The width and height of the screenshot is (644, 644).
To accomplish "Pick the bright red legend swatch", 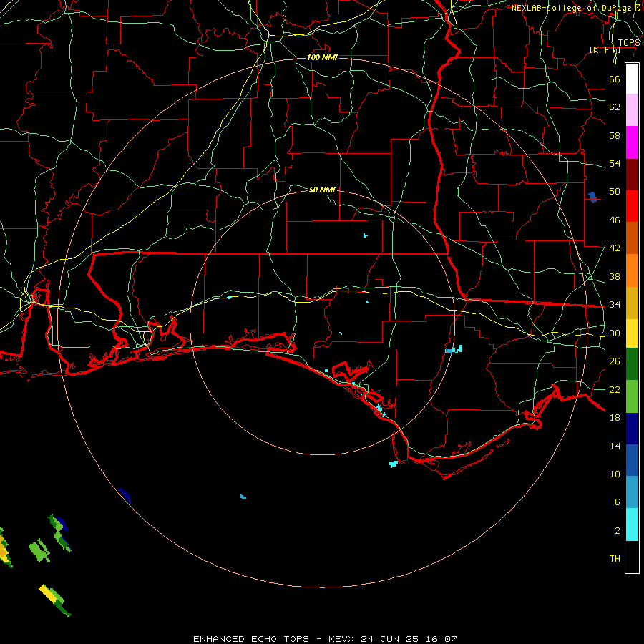I will 632,206.
